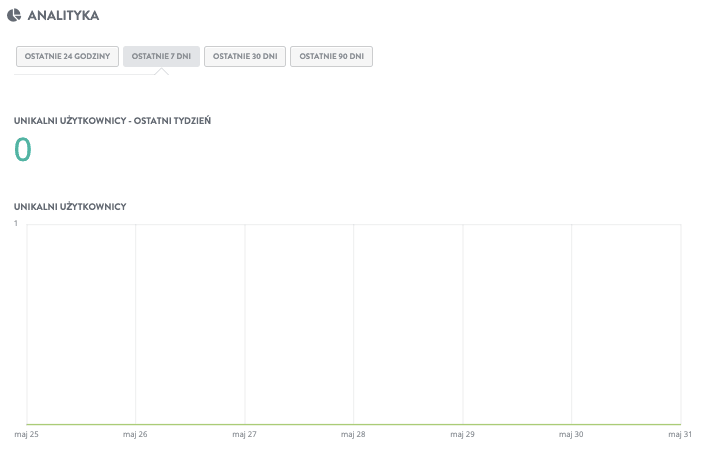
Task: Click the Analityka heading text
Action: pyautogui.click(x=63, y=15)
